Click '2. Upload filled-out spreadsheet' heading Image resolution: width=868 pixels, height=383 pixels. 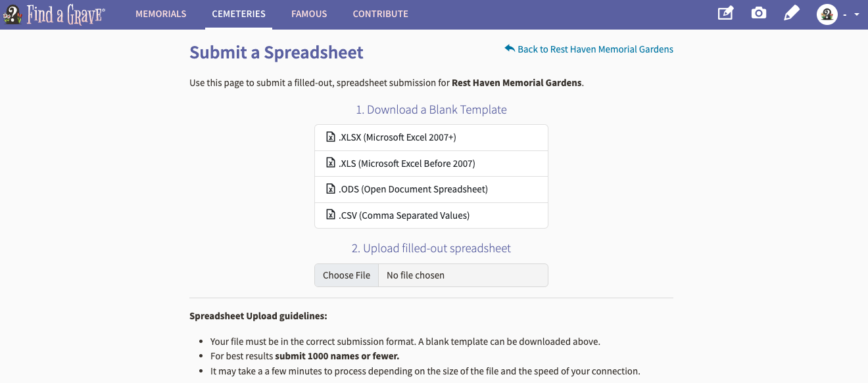431,248
